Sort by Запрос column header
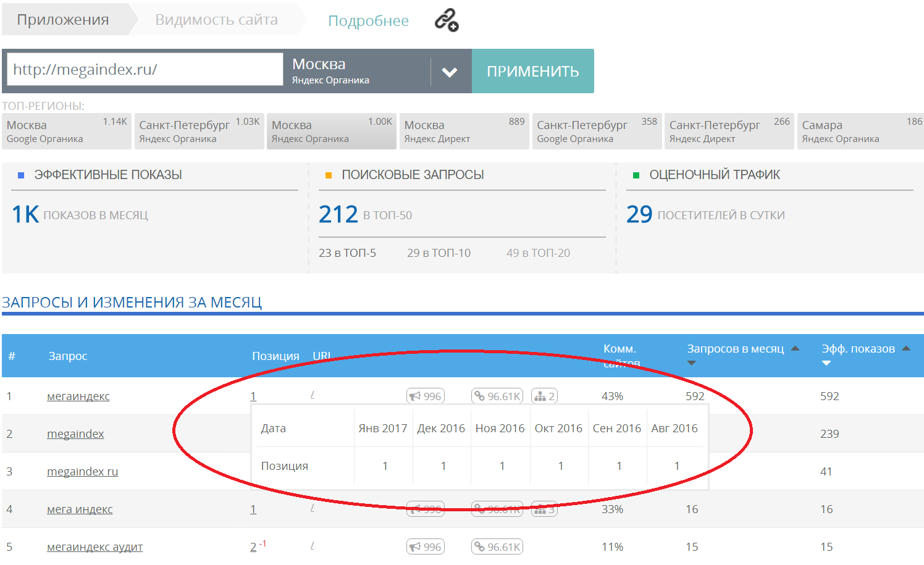The width and height of the screenshot is (924, 565). coord(68,356)
